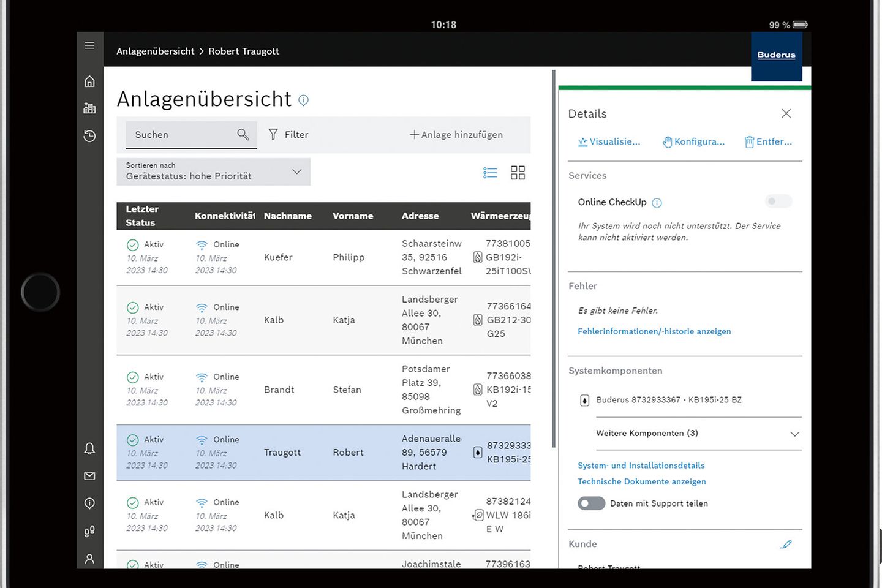Click the heat generator icon in Kuefer row
Screen dimensions: 882x588
(478, 257)
